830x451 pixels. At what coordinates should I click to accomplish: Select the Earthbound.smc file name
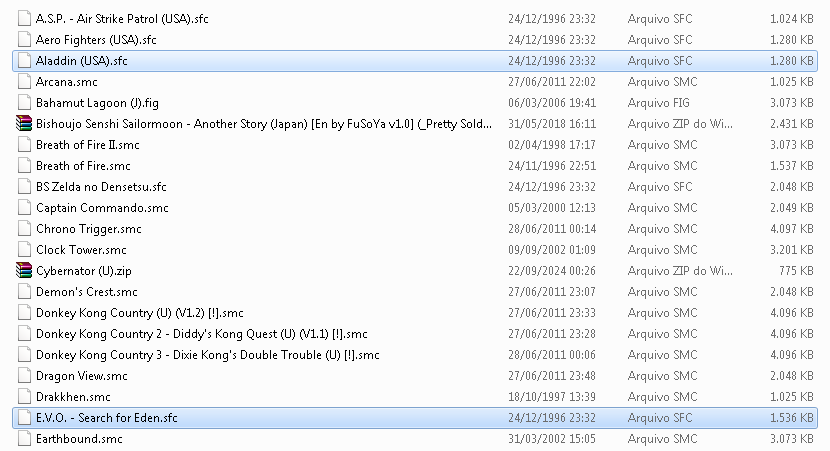(x=79, y=439)
